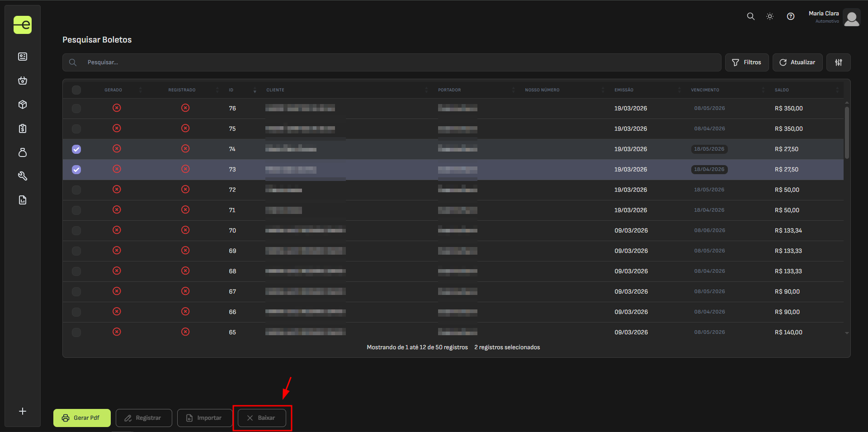Select the checkbox for boleto ID 76
The image size is (868, 432).
76,109
